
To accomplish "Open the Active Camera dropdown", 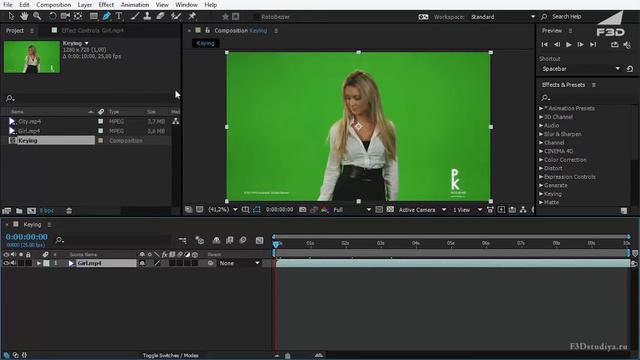I will coord(422,209).
